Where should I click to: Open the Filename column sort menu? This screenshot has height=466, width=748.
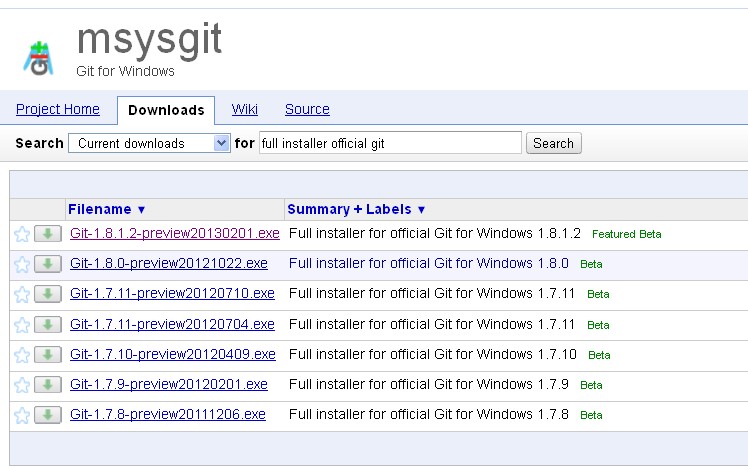106,209
